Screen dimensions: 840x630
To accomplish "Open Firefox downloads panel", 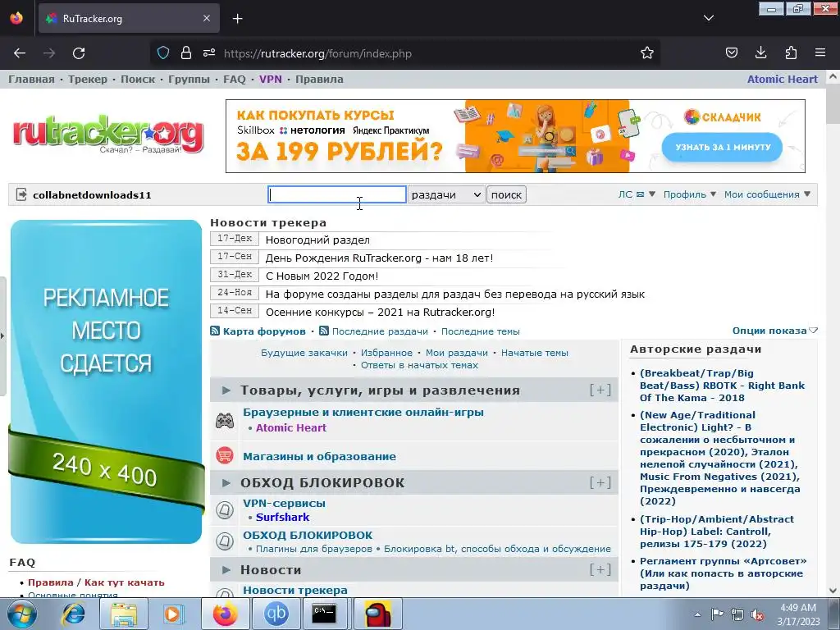I will pyautogui.click(x=760, y=53).
